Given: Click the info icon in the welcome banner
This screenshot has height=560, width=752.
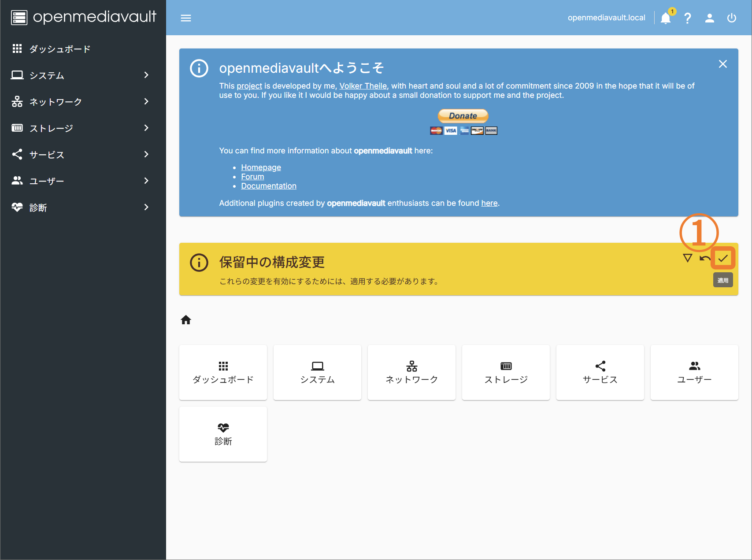Looking at the screenshot, I should click(199, 68).
